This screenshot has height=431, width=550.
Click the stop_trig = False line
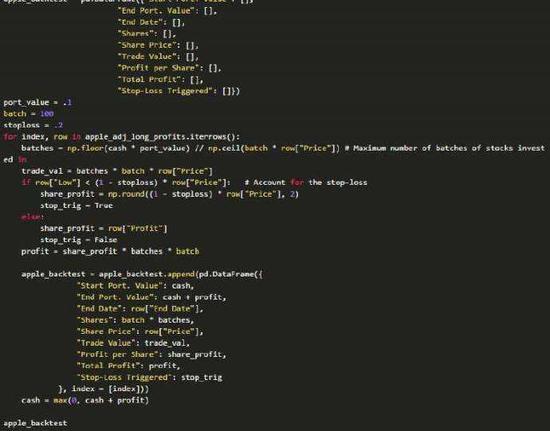pos(79,240)
